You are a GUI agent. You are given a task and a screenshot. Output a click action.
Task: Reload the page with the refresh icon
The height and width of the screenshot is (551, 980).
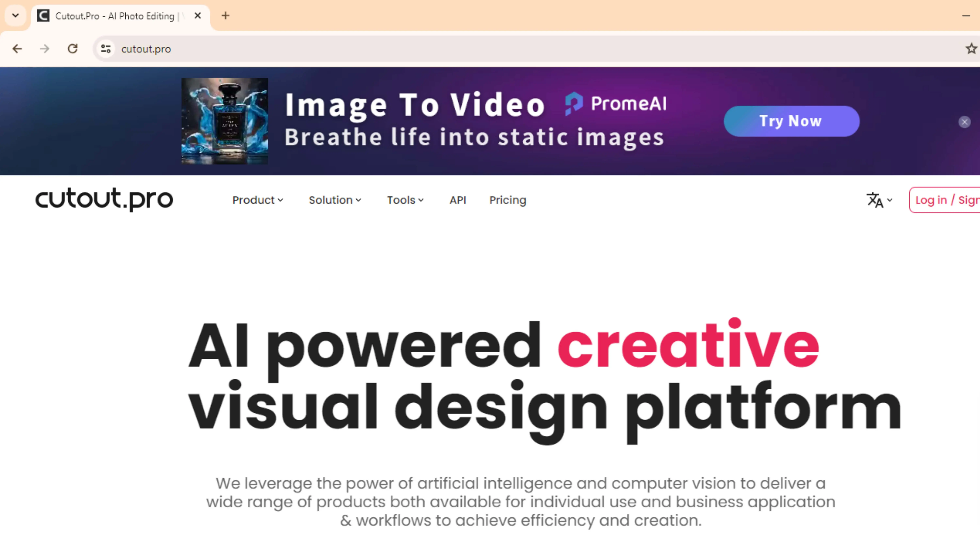72,49
